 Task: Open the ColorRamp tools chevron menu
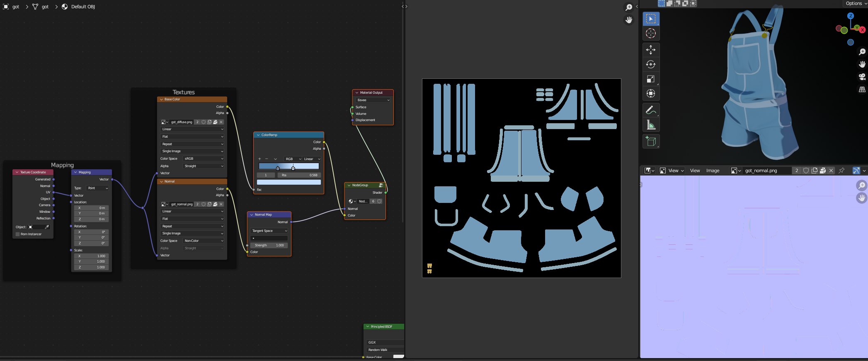pyautogui.click(x=275, y=159)
